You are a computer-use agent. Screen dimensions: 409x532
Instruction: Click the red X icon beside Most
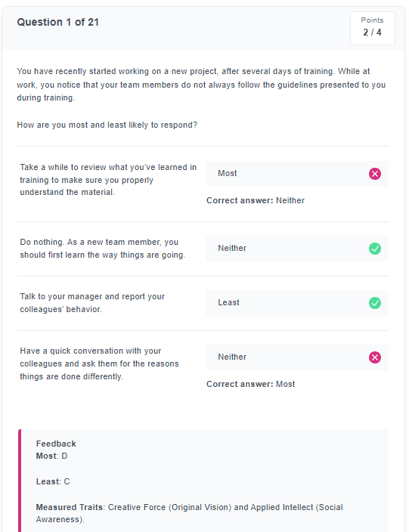tap(375, 174)
